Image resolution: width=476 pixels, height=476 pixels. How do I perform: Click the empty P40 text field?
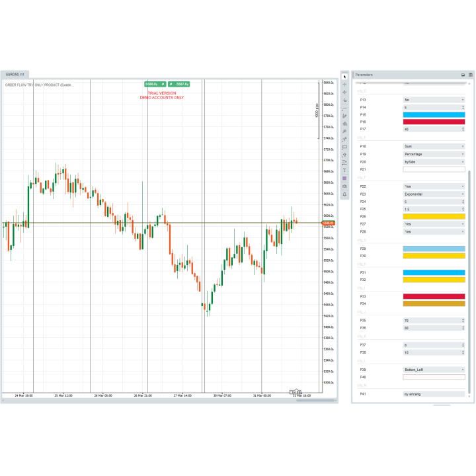tap(434, 377)
